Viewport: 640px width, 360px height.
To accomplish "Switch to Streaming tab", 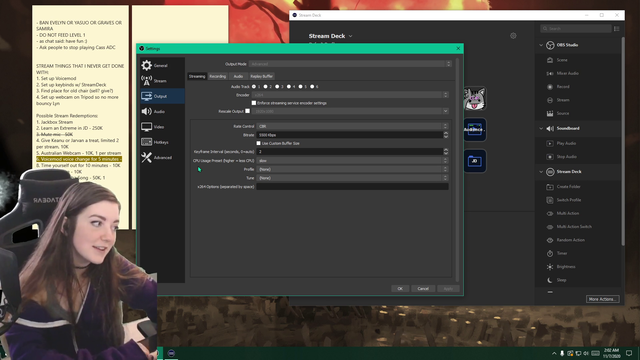I will 197,76.
